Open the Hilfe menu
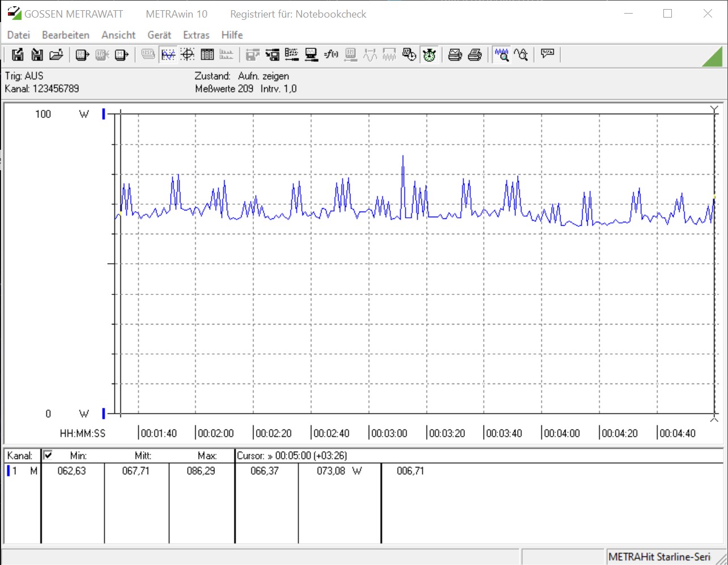 point(232,35)
